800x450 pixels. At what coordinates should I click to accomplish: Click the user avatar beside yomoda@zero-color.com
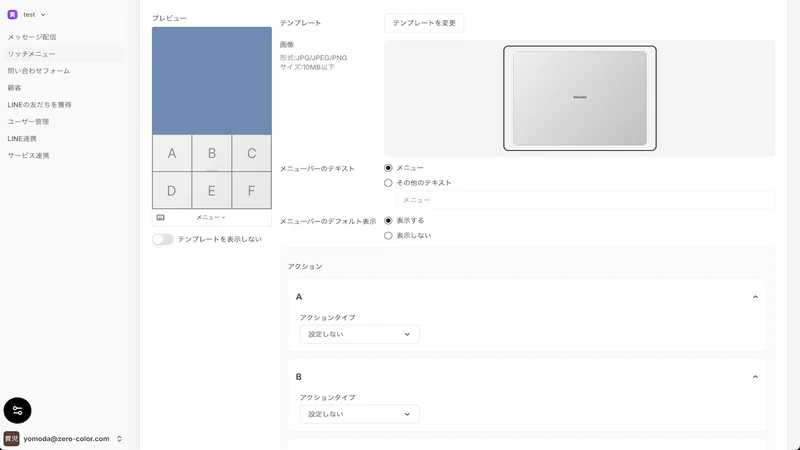[x=11, y=439]
